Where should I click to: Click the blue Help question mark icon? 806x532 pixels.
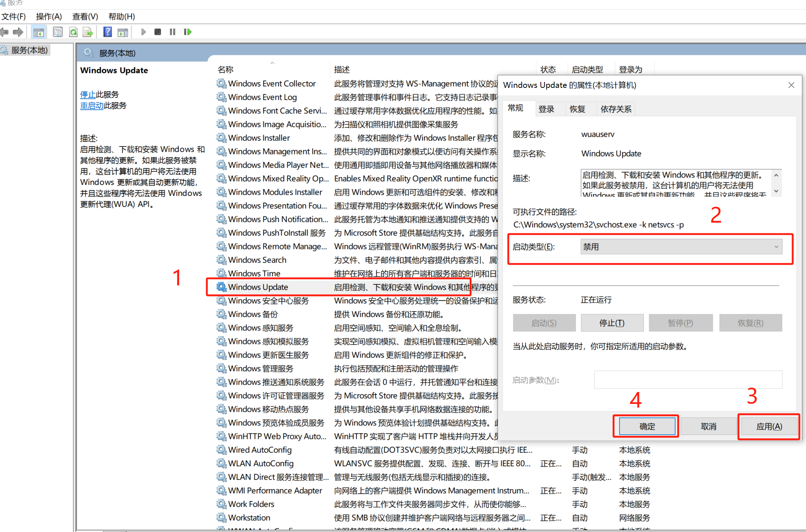tap(107, 32)
